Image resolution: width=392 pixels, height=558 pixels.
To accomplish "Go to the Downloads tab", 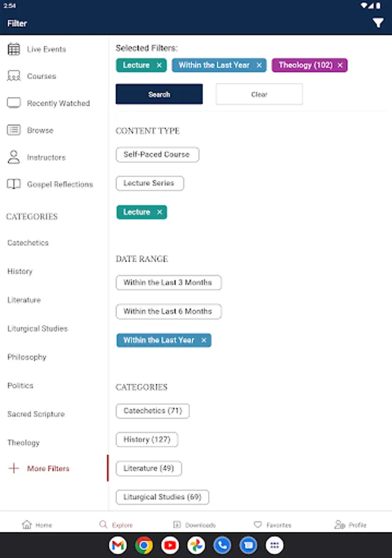I will (194, 525).
